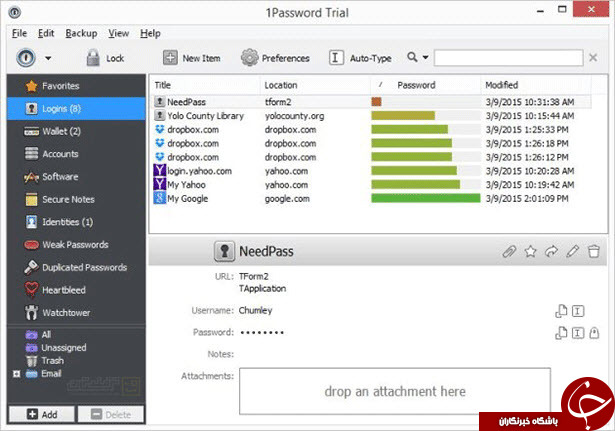Sort by the Modified column header
Viewport: 615px width, 431px height.
tap(536, 85)
